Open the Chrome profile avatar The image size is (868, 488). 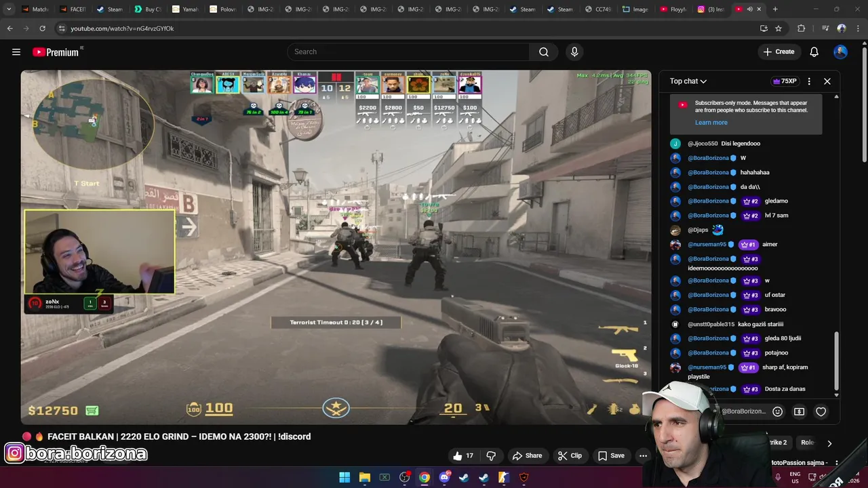[842, 28]
